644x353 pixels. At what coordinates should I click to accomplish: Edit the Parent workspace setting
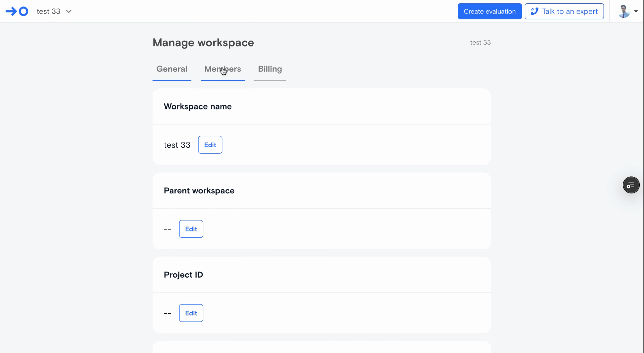(191, 229)
